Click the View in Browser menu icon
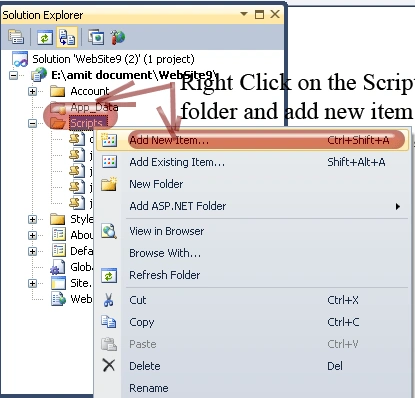Screen dimensions: 415x398 109,231
